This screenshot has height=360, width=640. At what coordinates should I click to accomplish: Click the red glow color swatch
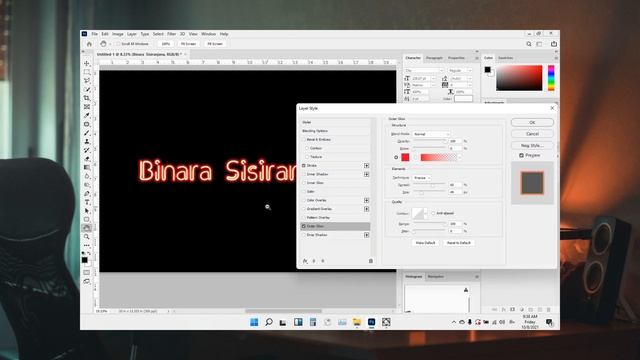(x=405, y=157)
